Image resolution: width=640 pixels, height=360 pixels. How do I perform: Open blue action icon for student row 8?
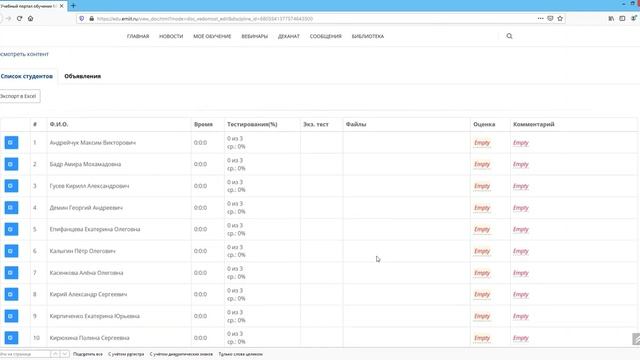coord(11,294)
